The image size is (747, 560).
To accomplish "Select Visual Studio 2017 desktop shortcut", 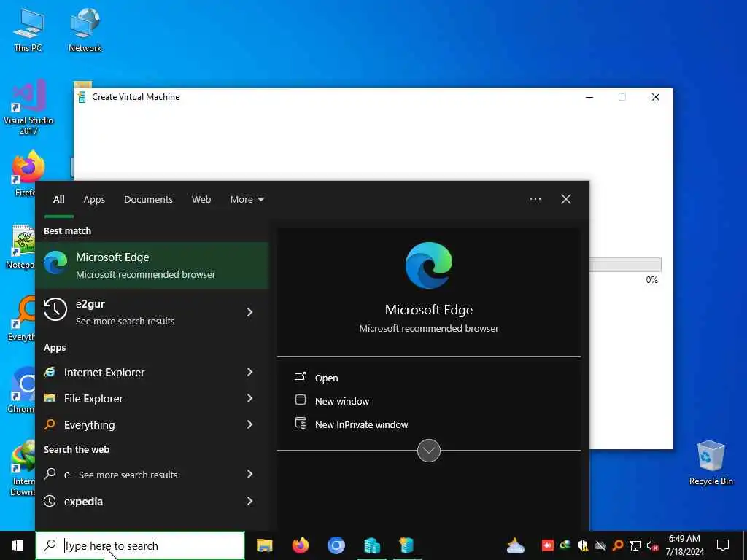I will (28, 108).
